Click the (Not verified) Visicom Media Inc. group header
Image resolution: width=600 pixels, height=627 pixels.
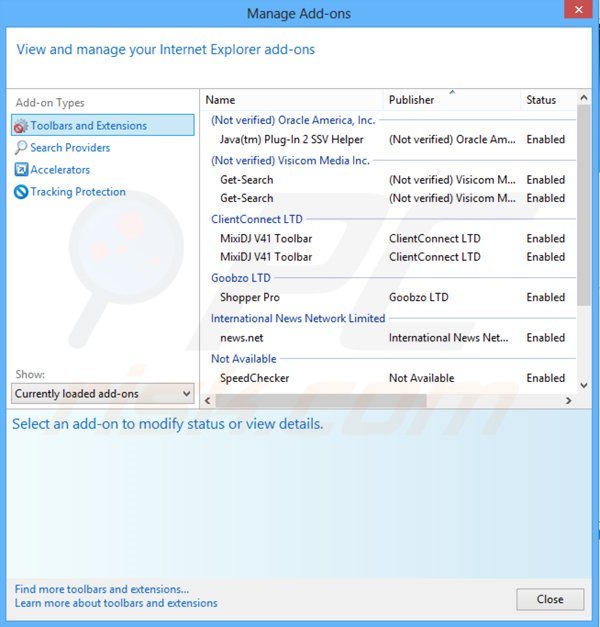click(290, 160)
